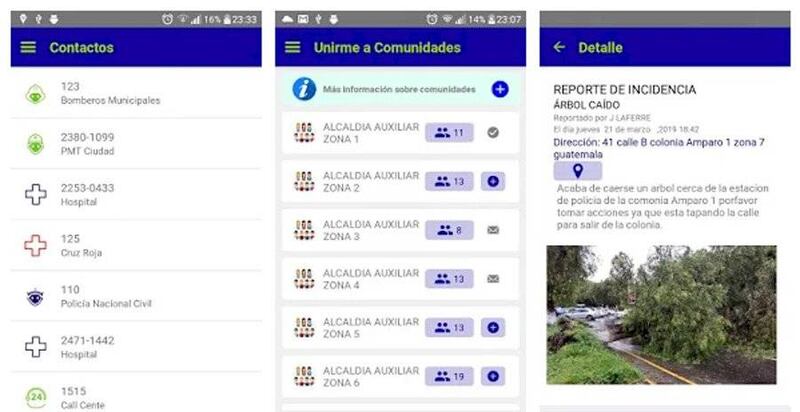Tap the 24-hour Call Center icon
Screen dimensions: 800x412
pos(35,398)
